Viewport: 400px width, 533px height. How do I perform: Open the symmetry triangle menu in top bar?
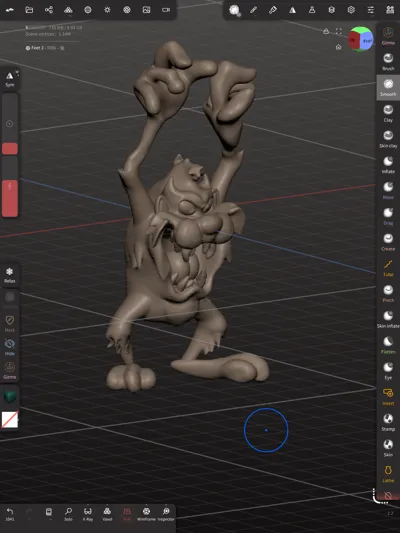click(x=292, y=10)
